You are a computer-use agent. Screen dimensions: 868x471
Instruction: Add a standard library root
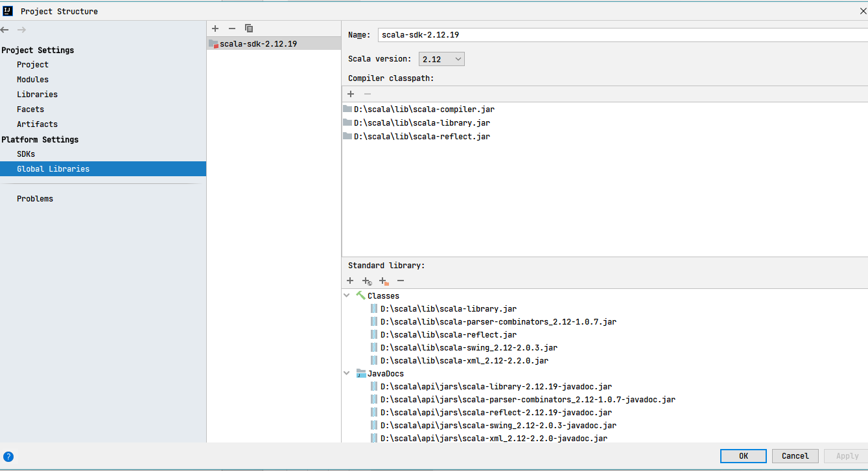[350, 281]
